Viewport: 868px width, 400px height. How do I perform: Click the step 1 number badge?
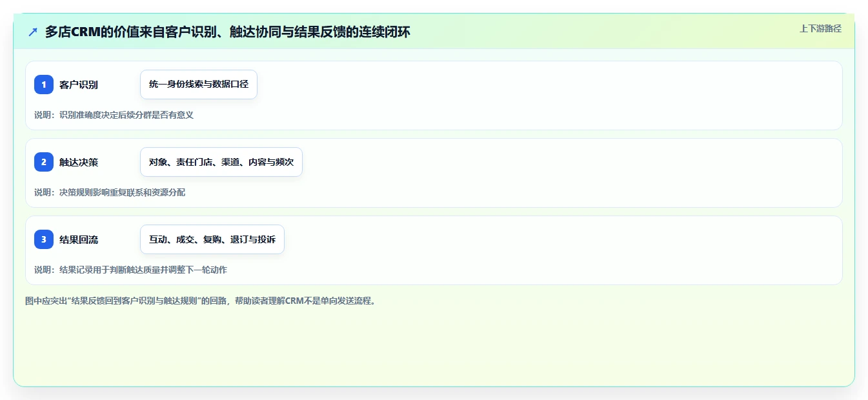pos(44,85)
